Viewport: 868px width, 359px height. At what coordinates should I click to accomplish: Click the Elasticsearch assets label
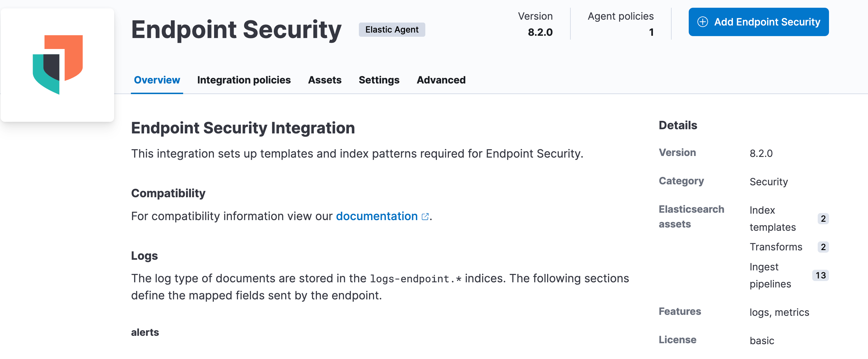coord(691,217)
